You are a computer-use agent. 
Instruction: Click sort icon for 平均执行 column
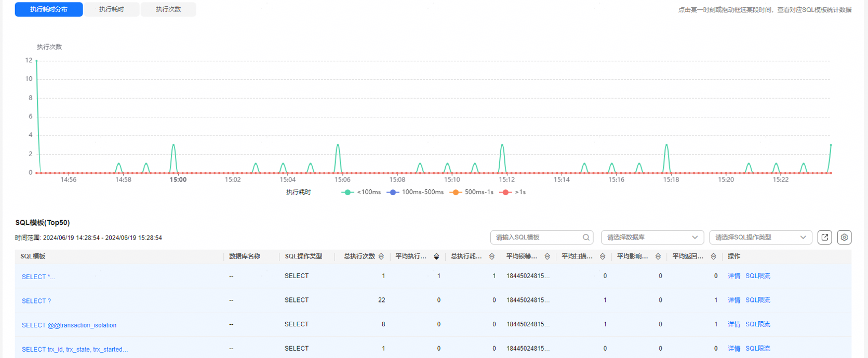click(436, 256)
